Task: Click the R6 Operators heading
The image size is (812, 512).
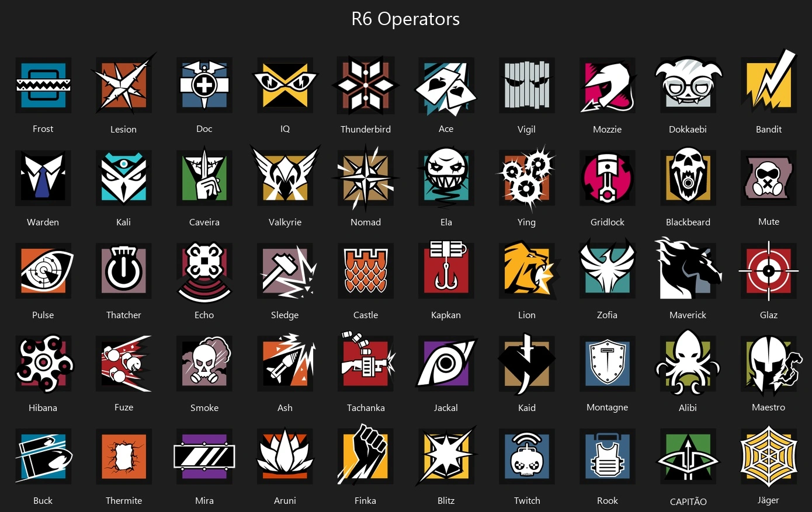Action: click(x=405, y=19)
